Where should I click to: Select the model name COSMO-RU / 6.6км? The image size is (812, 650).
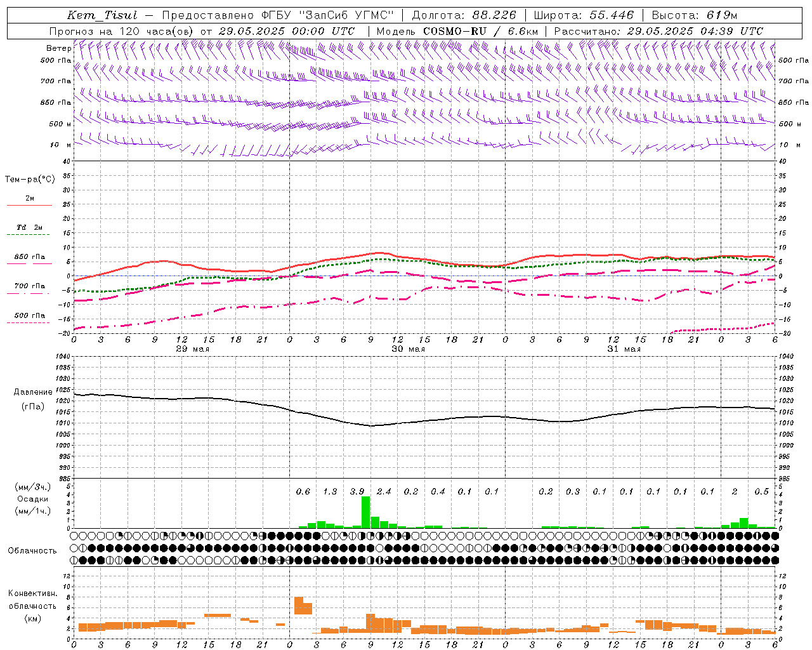481,31
